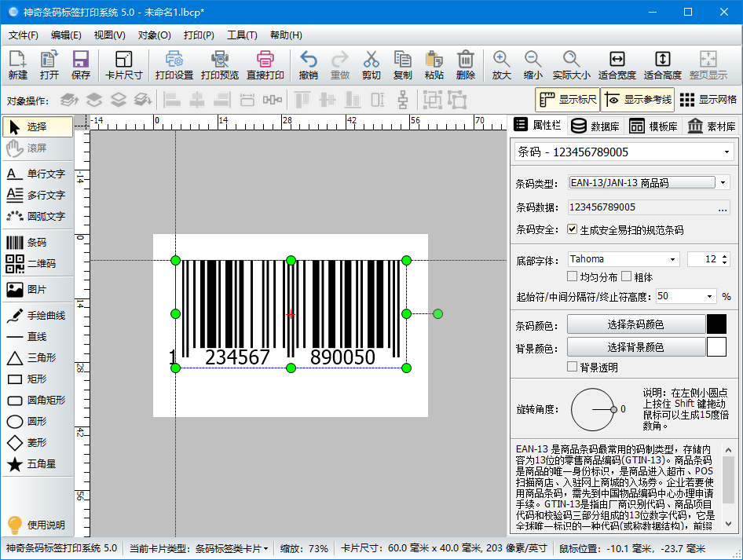The height and width of the screenshot is (560, 743).
Task: Delete selected object with 删除
Action: pyautogui.click(x=465, y=65)
